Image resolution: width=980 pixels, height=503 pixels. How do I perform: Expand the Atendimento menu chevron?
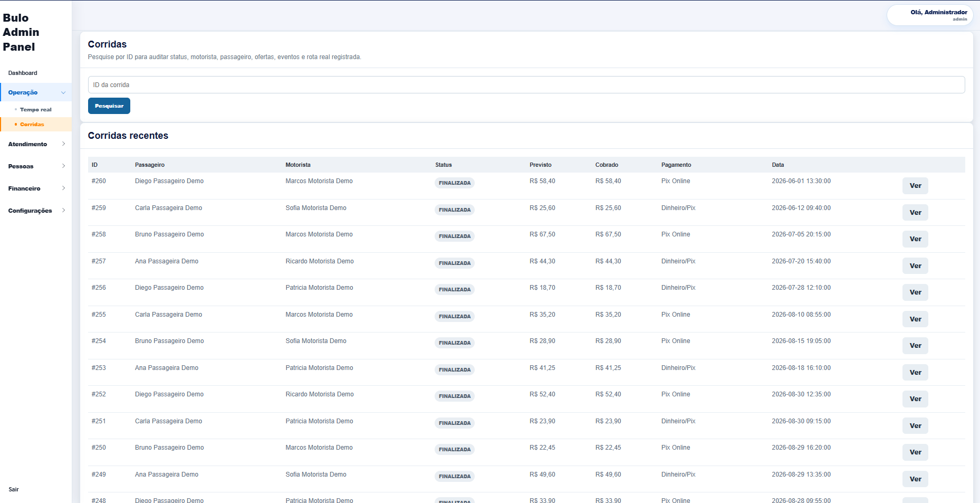63,144
